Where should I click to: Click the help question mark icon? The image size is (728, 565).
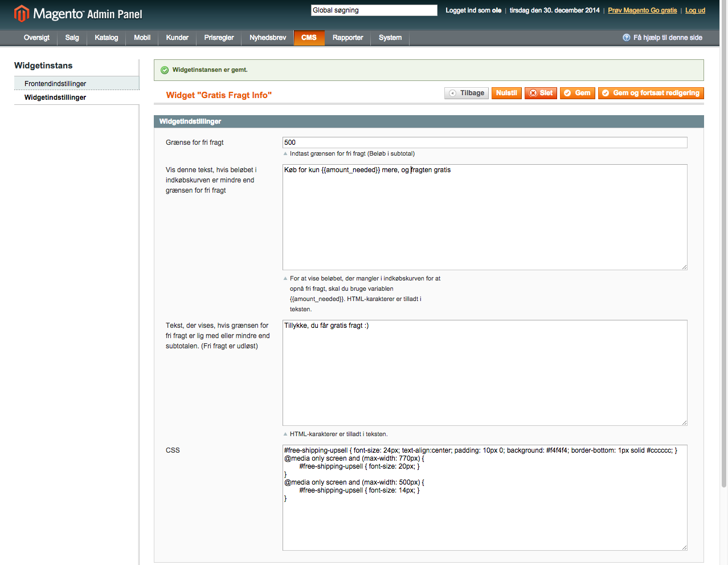627,38
